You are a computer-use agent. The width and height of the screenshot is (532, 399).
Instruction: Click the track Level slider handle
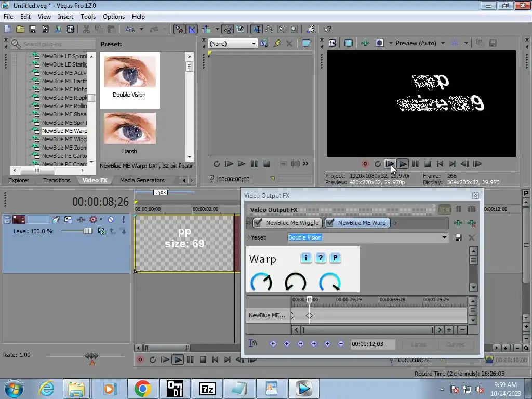click(x=88, y=231)
